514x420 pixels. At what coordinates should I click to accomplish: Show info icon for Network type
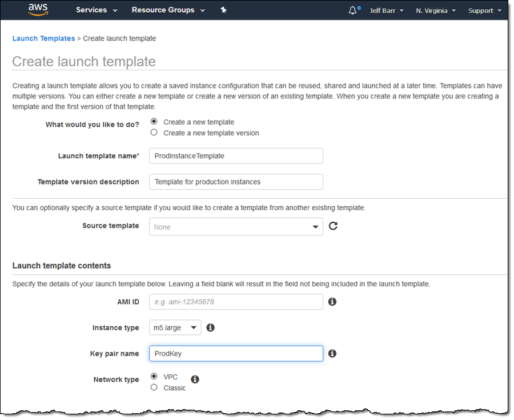coord(195,379)
